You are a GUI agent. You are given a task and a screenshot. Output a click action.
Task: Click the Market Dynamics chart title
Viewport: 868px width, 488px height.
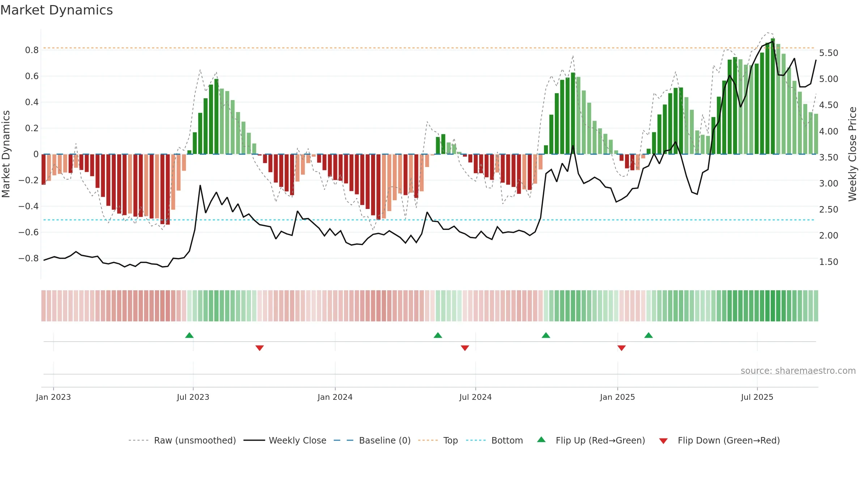tap(56, 10)
